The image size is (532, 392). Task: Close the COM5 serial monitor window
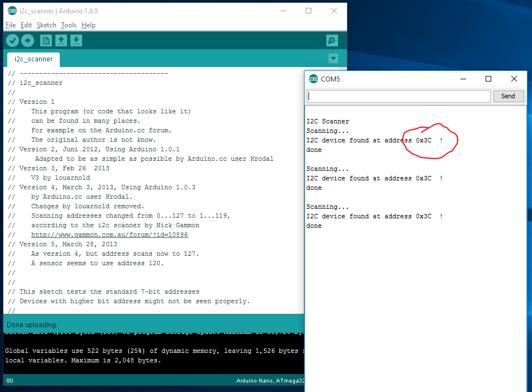pos(514,79)
